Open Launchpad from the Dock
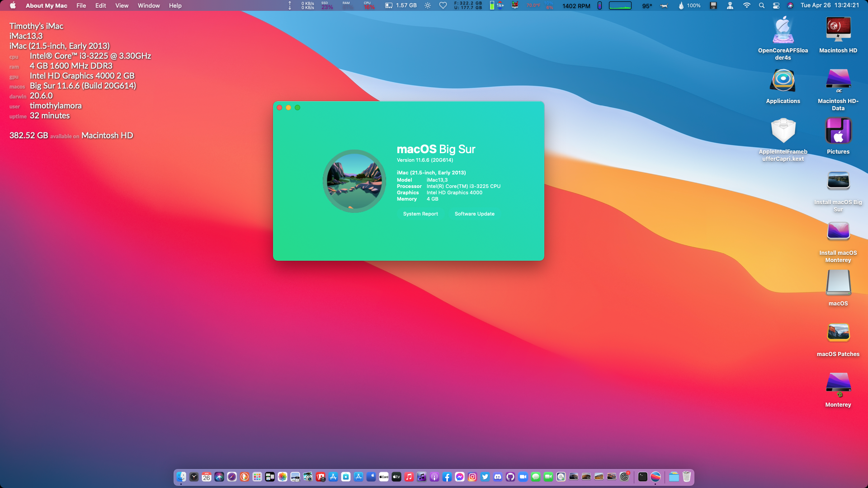Screen dimensions: 868x488 257,477
